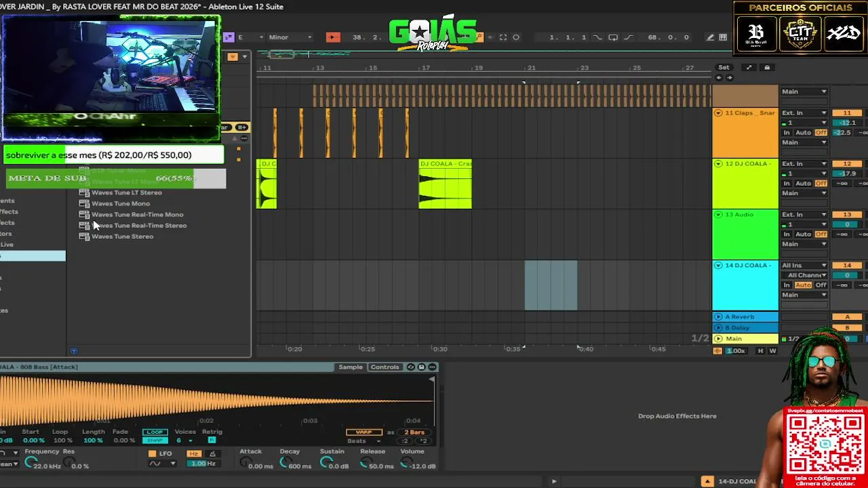Open track 14 All Channels dropdown
Screen dimensions: 868x488
point(804,275)
